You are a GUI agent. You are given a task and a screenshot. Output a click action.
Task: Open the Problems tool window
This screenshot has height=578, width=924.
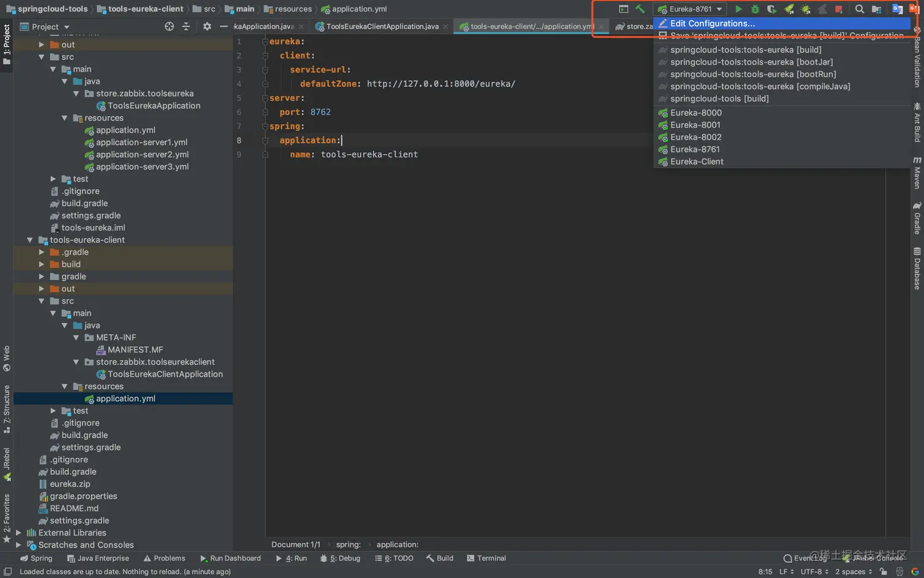(x=164, y=558)
